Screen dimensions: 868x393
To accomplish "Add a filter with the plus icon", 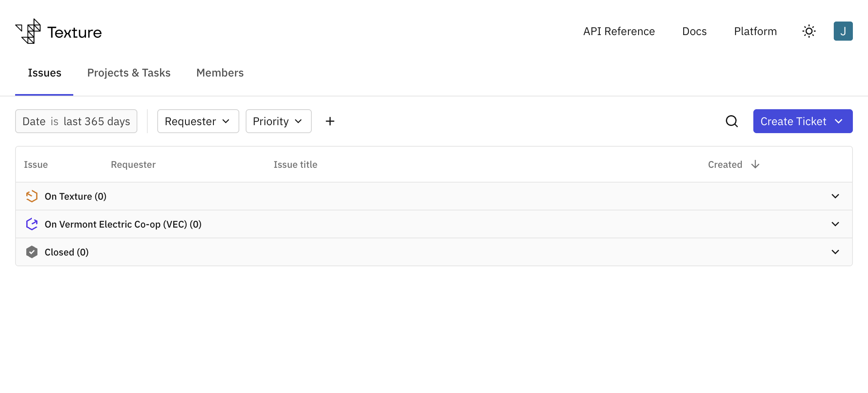I will [x=330, y=121].
